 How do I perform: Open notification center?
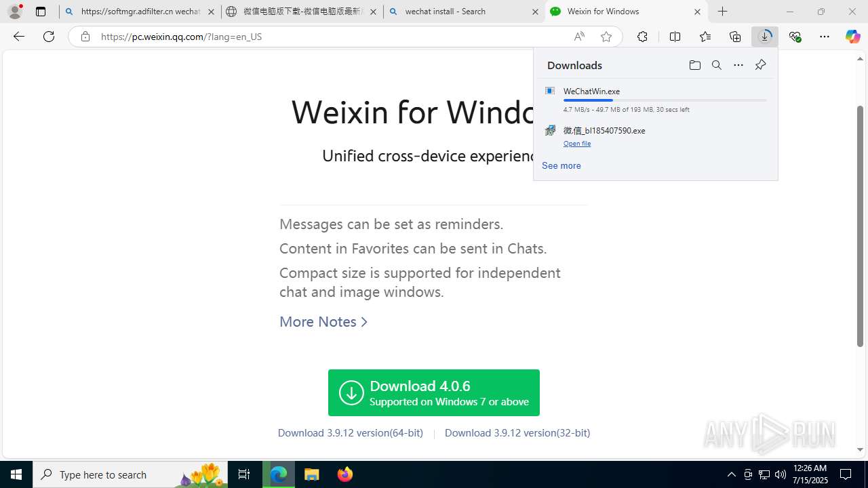(x=846, y=474)
